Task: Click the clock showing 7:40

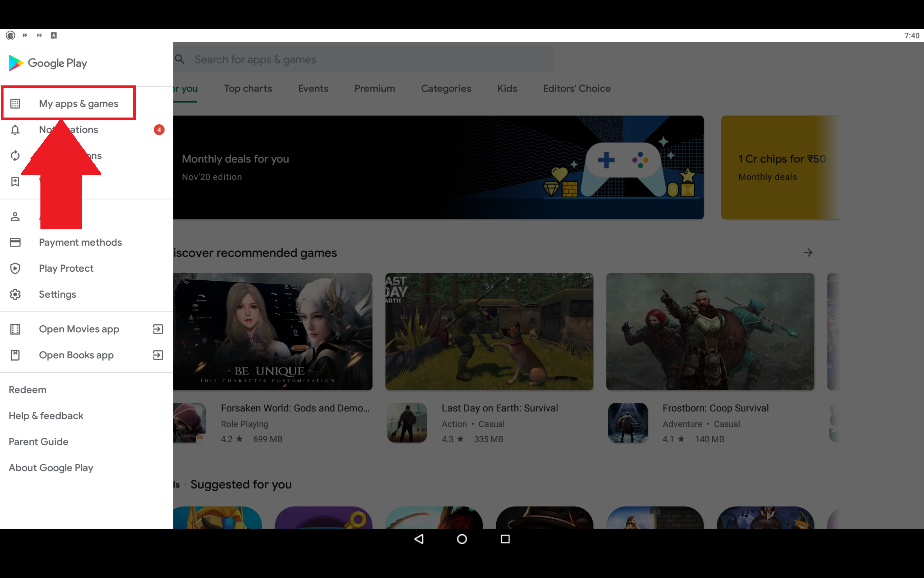Action: pos(912,36)
